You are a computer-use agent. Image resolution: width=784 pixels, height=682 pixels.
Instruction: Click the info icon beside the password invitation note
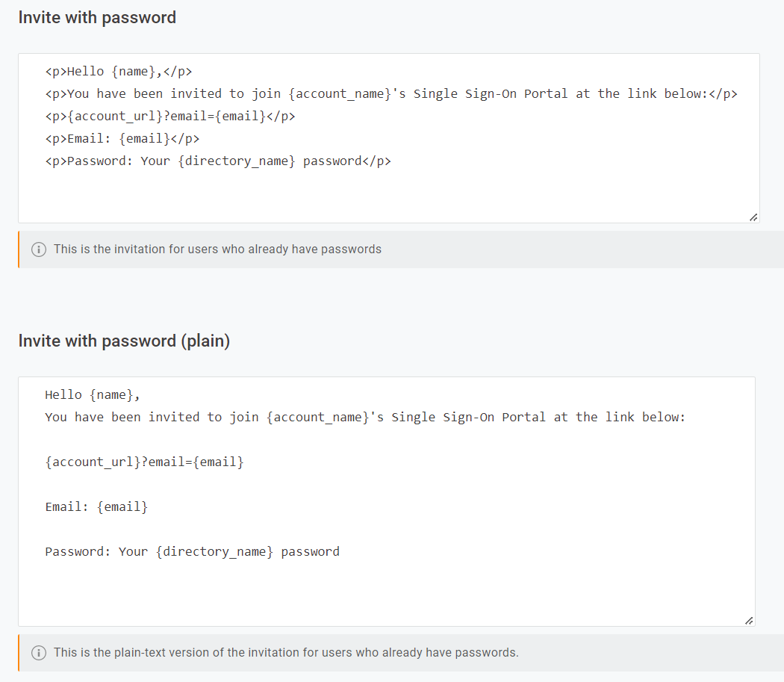tap(38, 249)
